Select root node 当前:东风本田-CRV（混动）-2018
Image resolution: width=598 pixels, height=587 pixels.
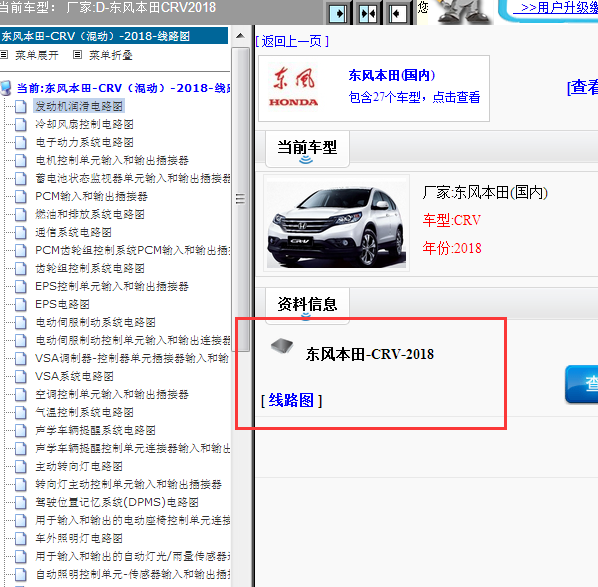point(124,88)
